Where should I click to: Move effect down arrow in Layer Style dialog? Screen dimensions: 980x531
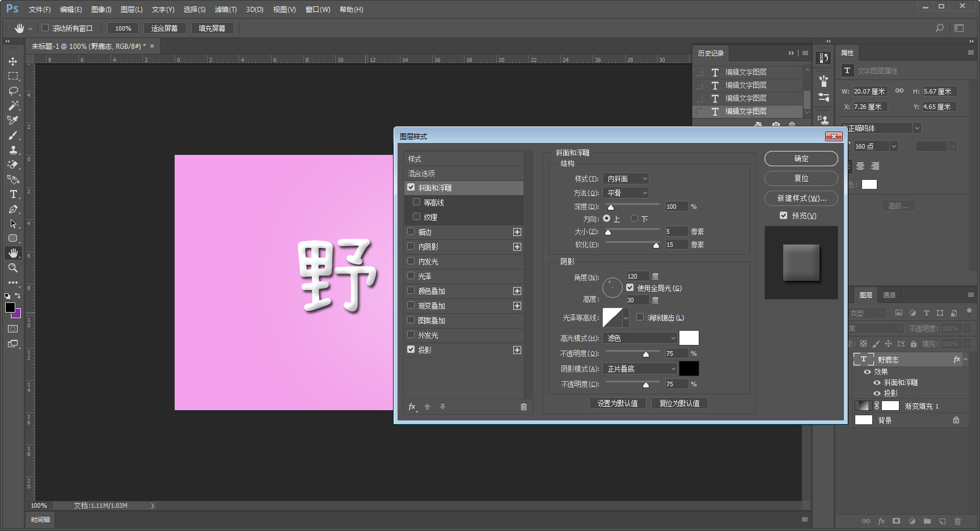click(442, 407)
